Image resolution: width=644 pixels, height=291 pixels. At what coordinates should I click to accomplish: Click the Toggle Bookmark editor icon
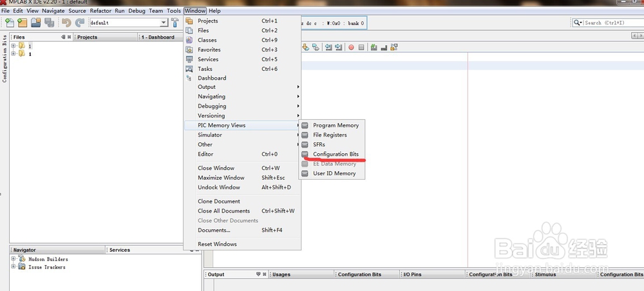pyautogui.click(x=316, y=47)
